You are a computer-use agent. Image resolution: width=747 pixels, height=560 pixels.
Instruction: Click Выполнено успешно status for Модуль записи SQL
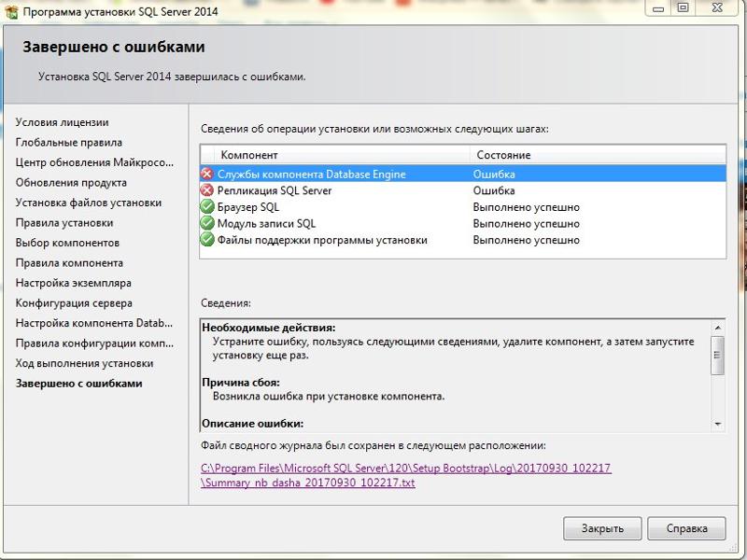point(526,223)
